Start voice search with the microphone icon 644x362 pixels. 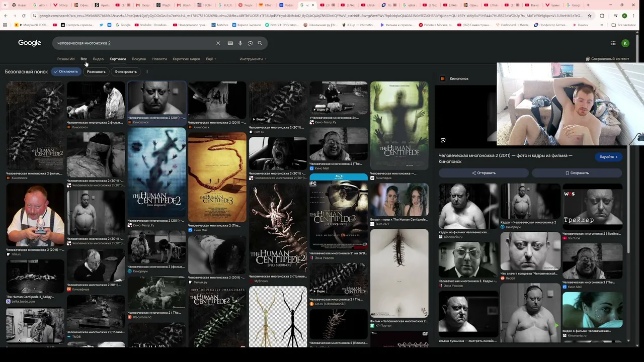(x=240, y=43)
